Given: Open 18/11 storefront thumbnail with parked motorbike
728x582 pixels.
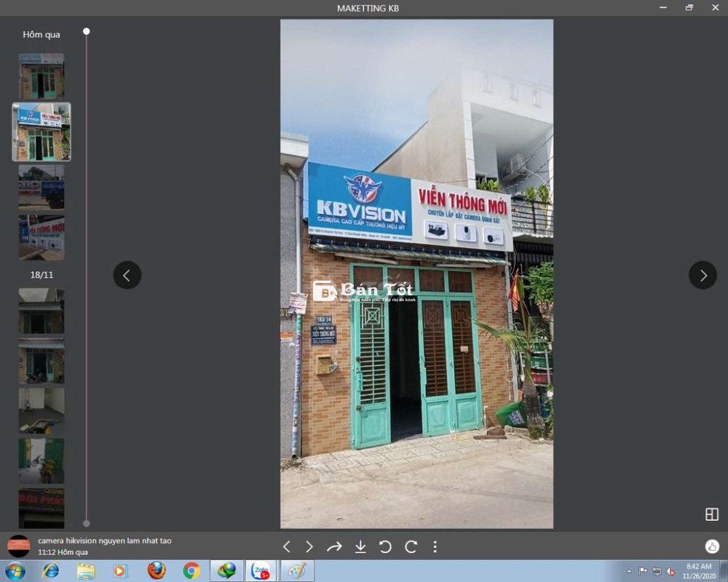Looking at the screenshot, I should [41, 361].
